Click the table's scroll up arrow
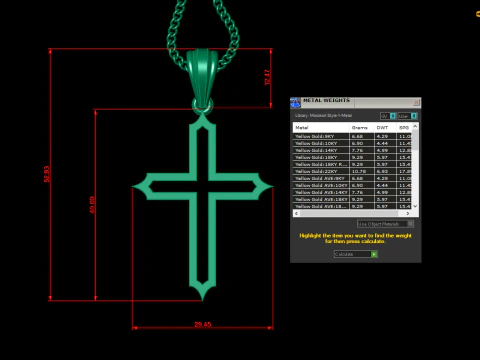 click(415, 126)
